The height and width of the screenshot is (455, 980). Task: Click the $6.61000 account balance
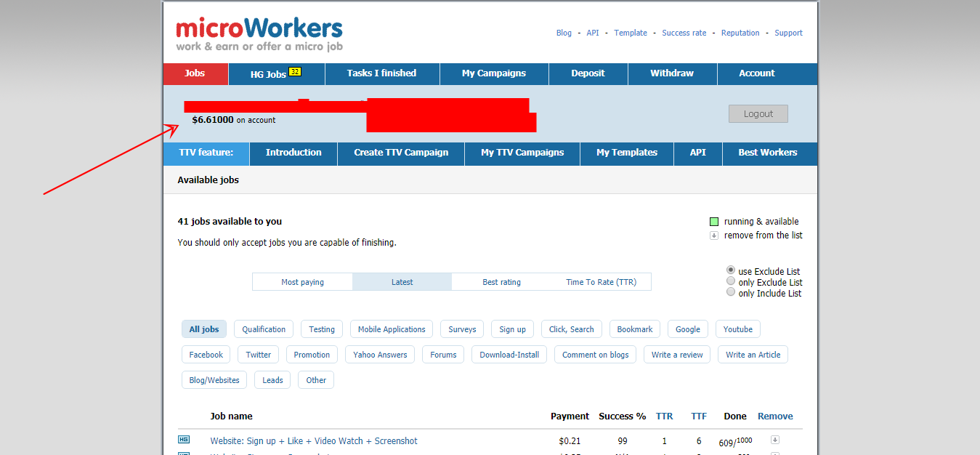click(x=213, y=120)
